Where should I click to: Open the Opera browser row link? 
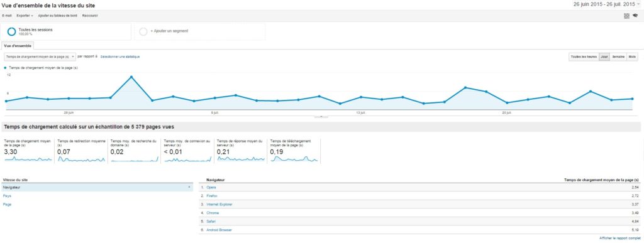tap(211, 187)
